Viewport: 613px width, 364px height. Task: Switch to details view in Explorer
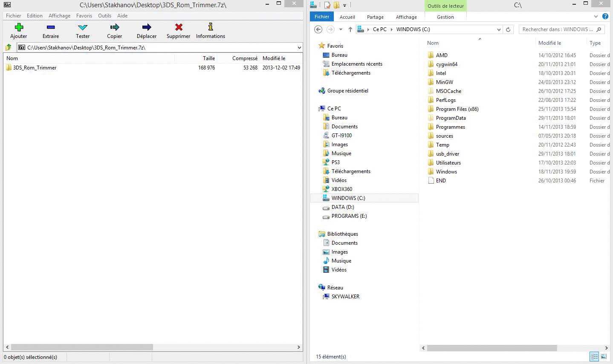point(594,356)
